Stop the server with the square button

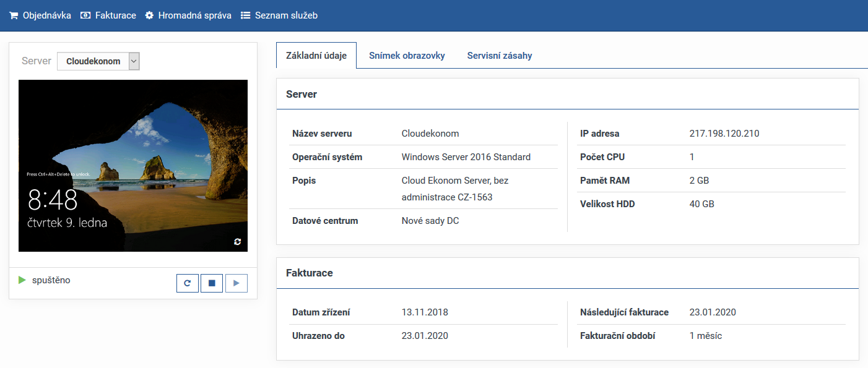pos(212,283)
